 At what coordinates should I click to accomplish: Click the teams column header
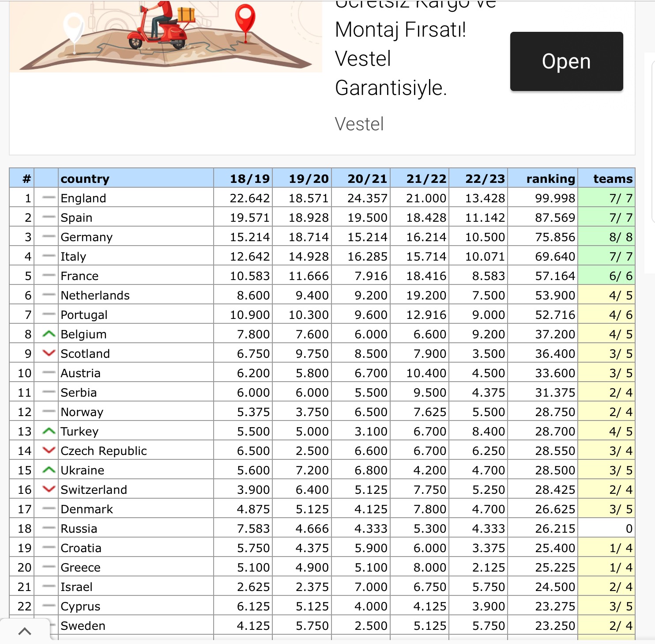[612, 178]
